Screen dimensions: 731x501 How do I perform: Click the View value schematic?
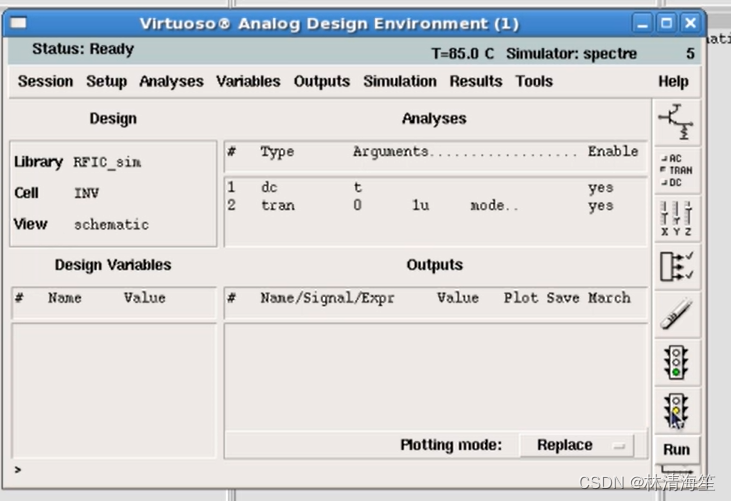(111, 225)
